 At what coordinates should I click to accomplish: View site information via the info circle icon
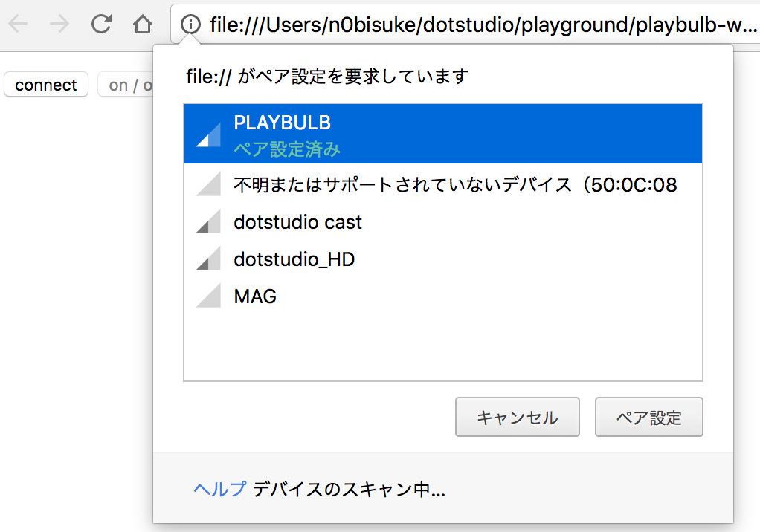coord(190,24)
